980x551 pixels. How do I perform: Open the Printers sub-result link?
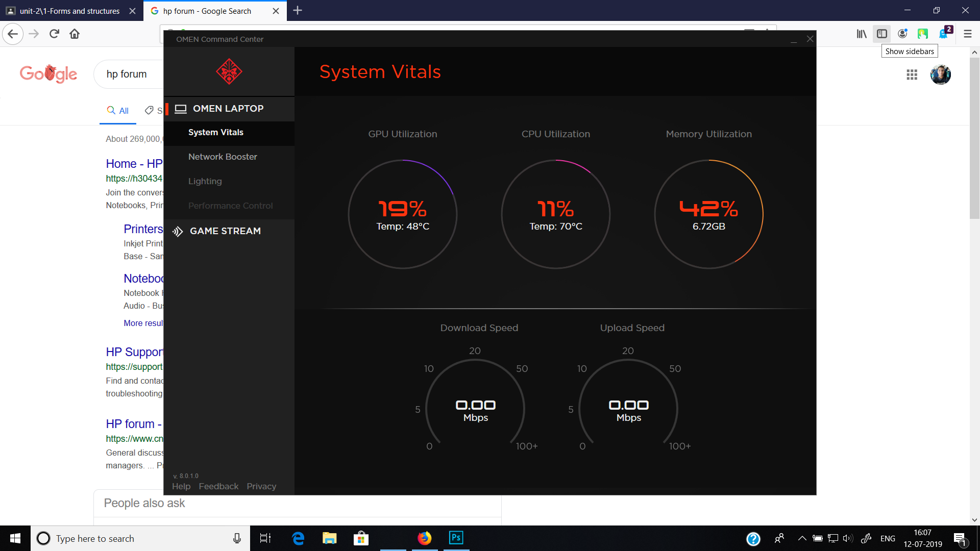(143, 229)
